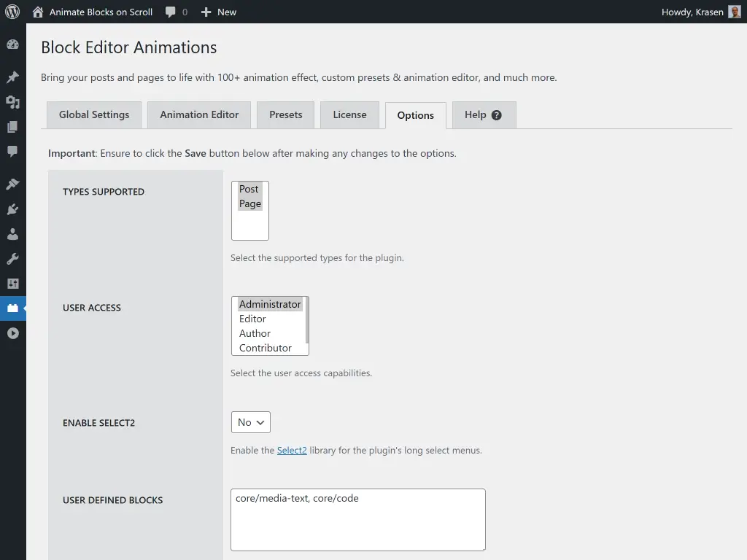The height and width of the screenshot is (560, 747).
Task: Select the Appearance brush icon
Action: (12, 184)
